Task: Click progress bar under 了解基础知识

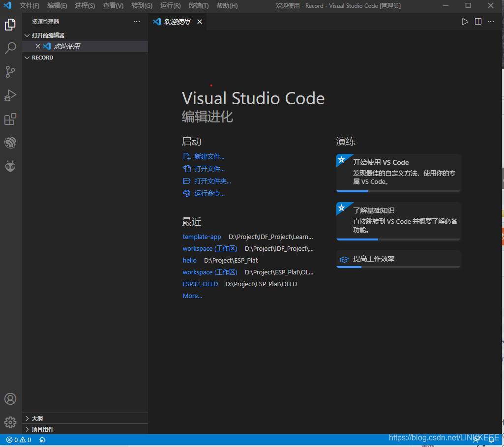Action: (399, 239)
